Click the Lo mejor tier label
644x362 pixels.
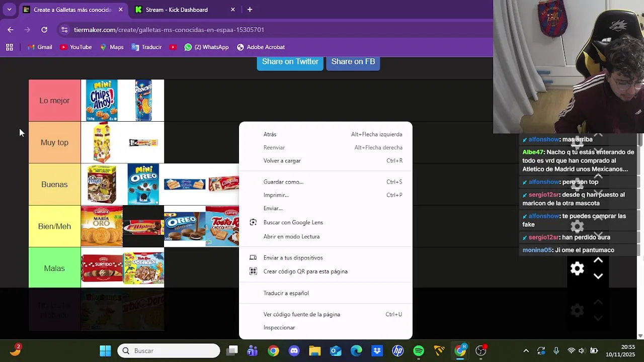click(54, 101)
